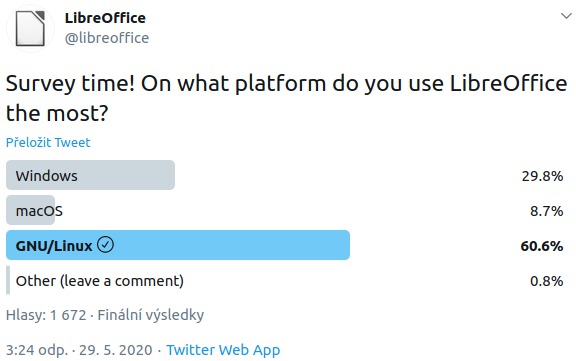Click the LibreOffice account display name
This screenshot has width=576, height=361.
pyautogui.click(x=105, y=18)
